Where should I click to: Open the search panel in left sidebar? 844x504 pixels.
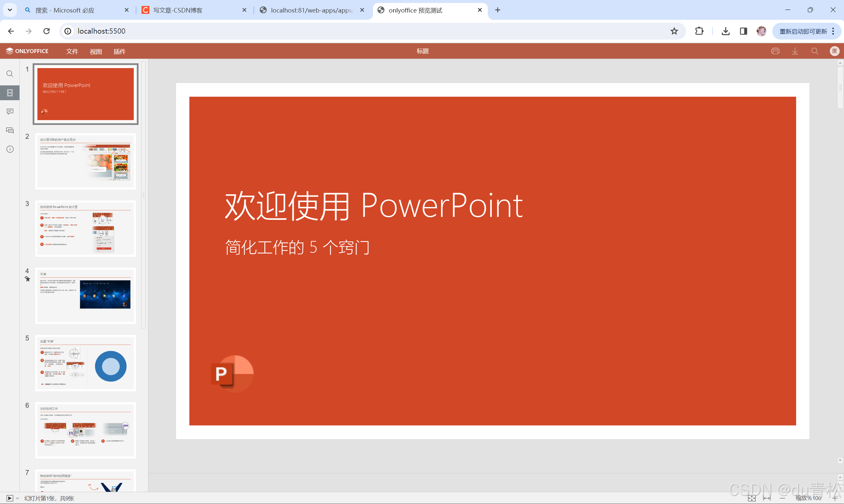(10, 74)
